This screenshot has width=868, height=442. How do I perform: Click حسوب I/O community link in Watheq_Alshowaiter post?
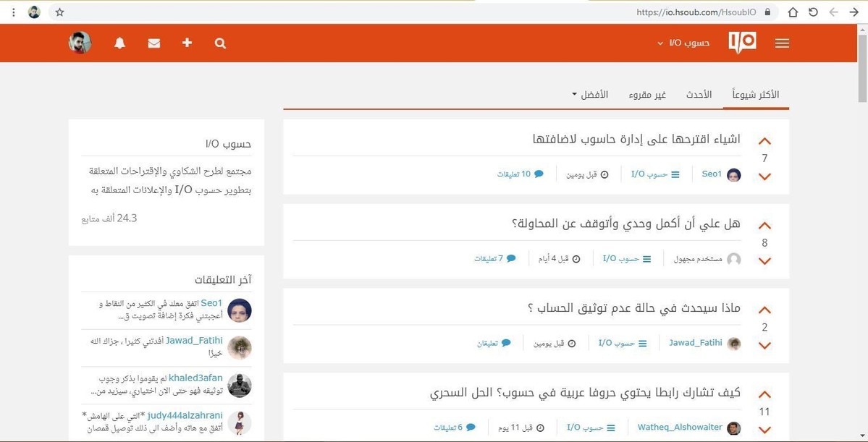tap(591, 428)
